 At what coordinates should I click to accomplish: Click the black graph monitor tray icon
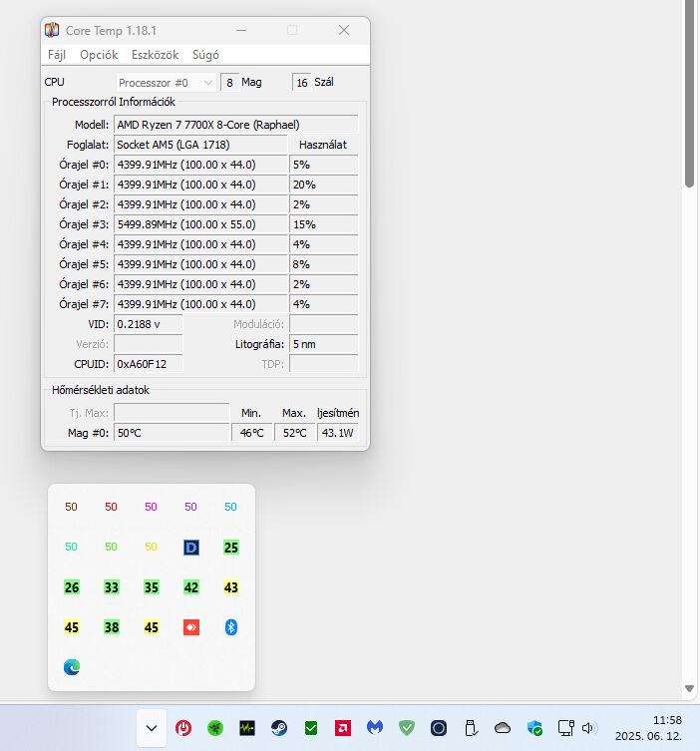(x=247, y=728)
